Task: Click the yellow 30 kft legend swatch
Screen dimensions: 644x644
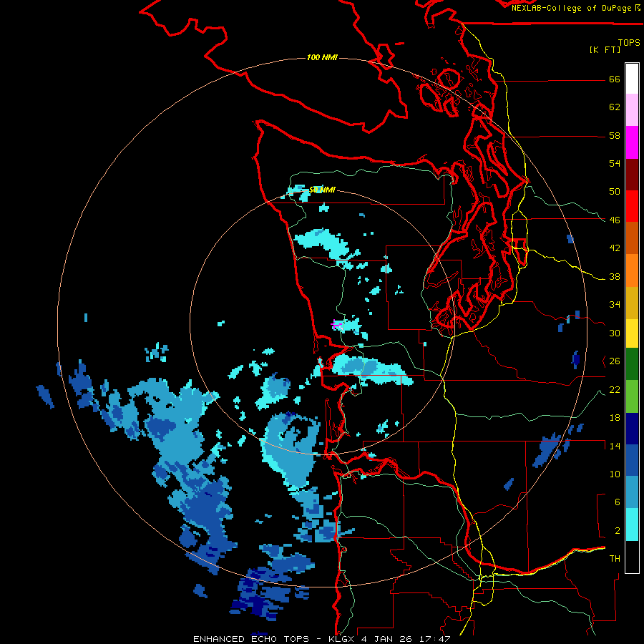Action: 632,333
